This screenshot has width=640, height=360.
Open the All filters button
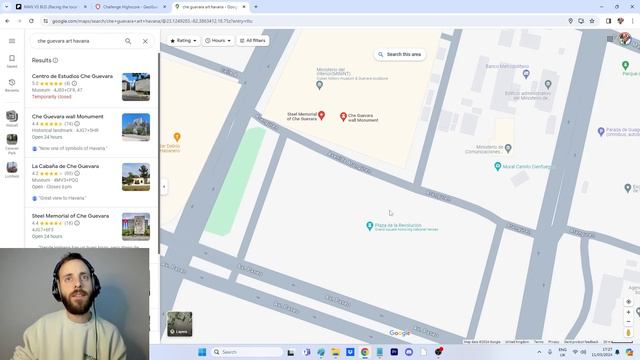[x=253, y=40]
